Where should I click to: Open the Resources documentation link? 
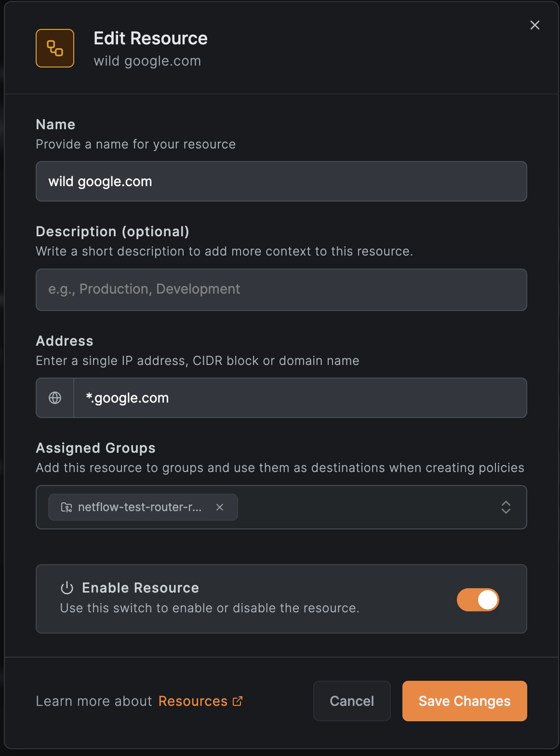coord(193,701)
